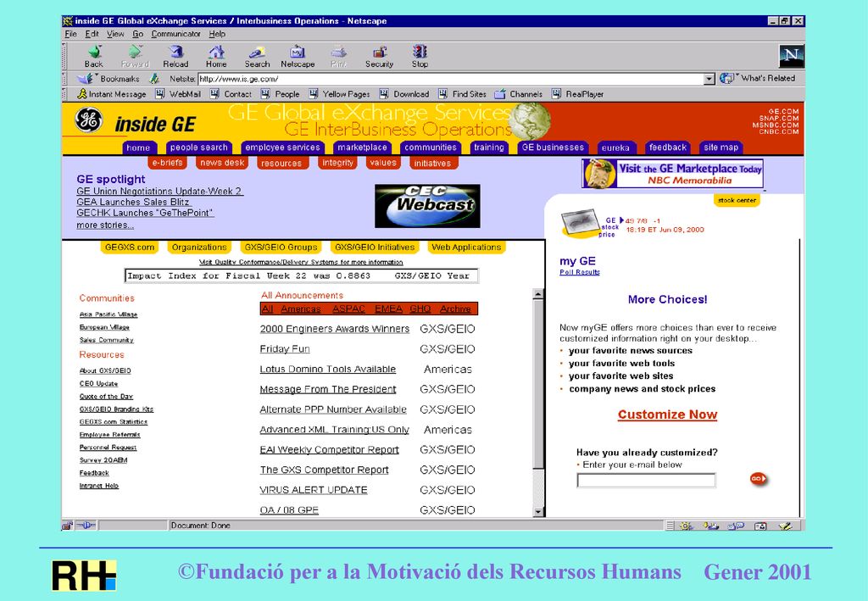Open the Go menu
Viewport: 868px width, 601px height.
tap(137, 34)
